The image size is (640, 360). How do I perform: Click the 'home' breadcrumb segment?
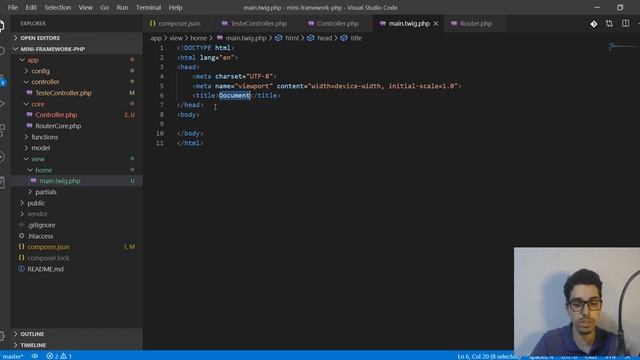198,38
